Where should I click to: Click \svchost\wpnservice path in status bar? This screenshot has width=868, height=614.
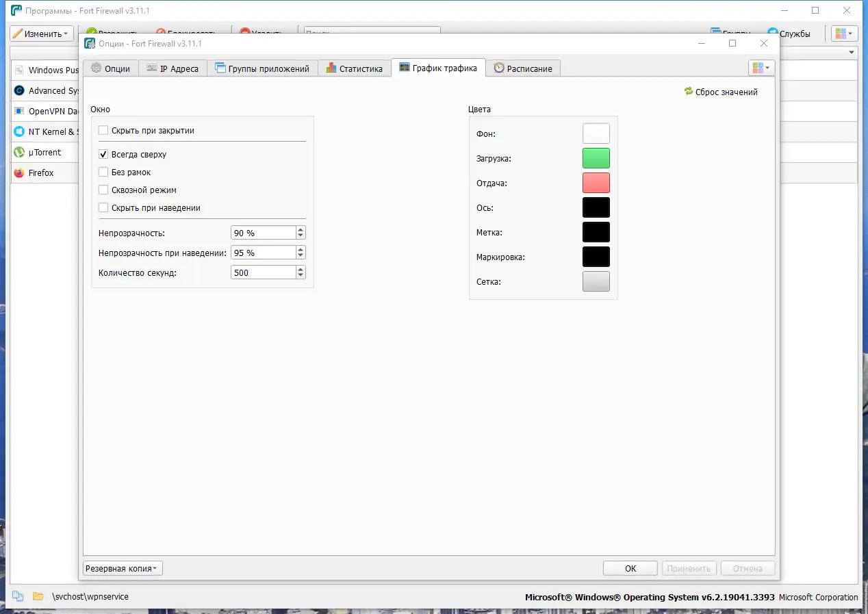tap(90, 597)
